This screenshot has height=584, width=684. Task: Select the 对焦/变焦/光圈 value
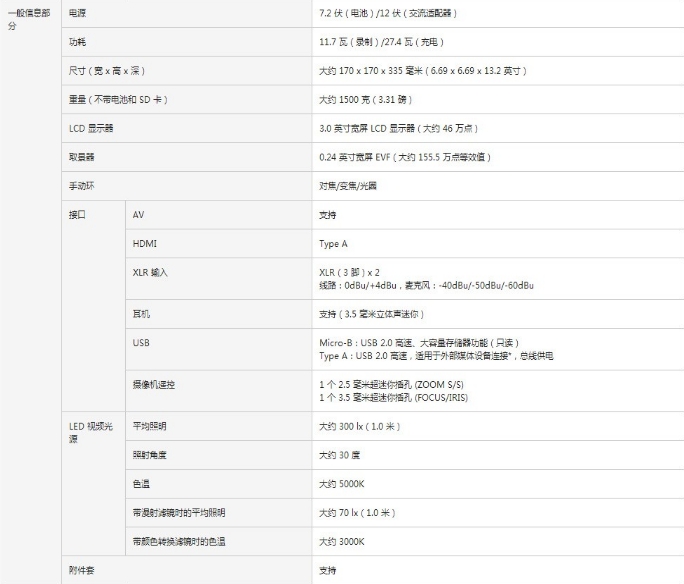pyautogui.click(x=348, y=186)
